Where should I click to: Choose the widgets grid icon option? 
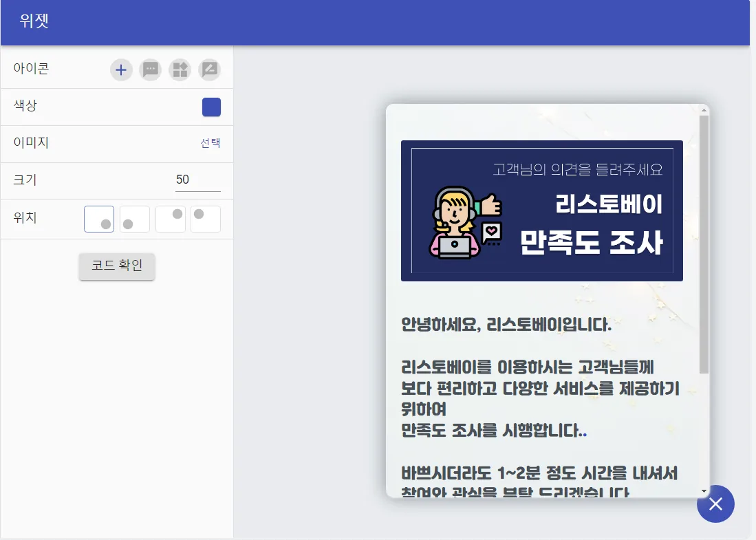180,70
